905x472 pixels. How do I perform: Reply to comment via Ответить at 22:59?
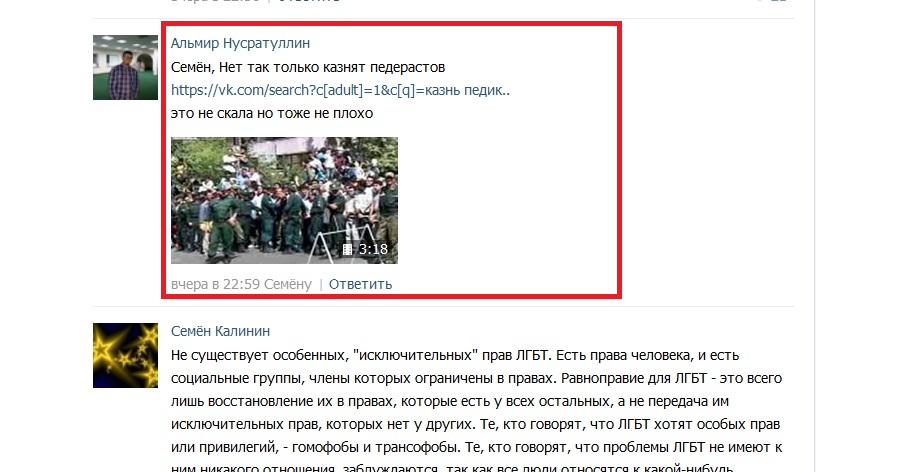360,284
